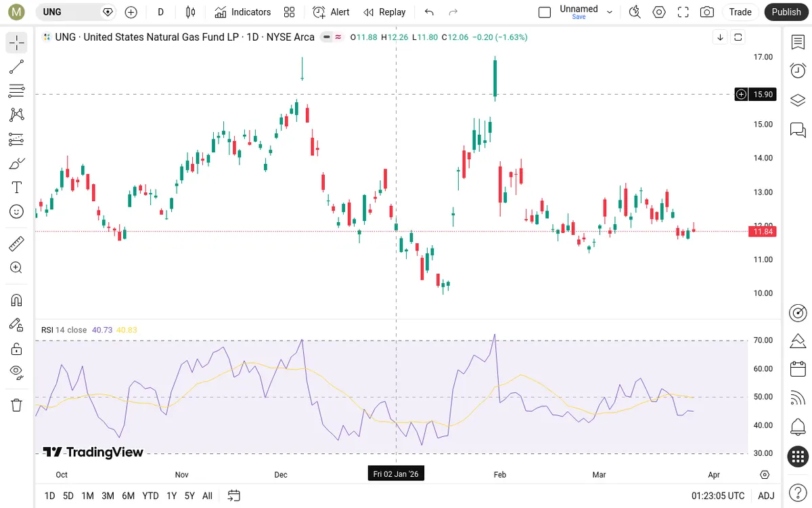Choose the chart layout setup square
The height and width of the screenshot is (508, 812).
(x=545, y=12)
